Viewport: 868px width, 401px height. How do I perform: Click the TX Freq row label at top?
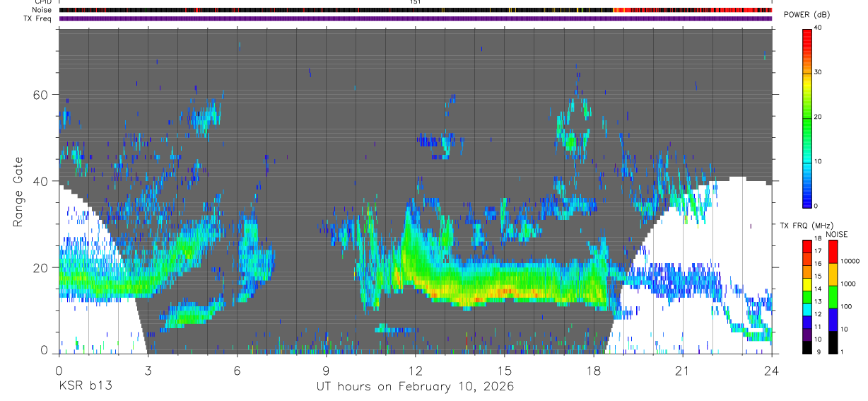[37, 18]
